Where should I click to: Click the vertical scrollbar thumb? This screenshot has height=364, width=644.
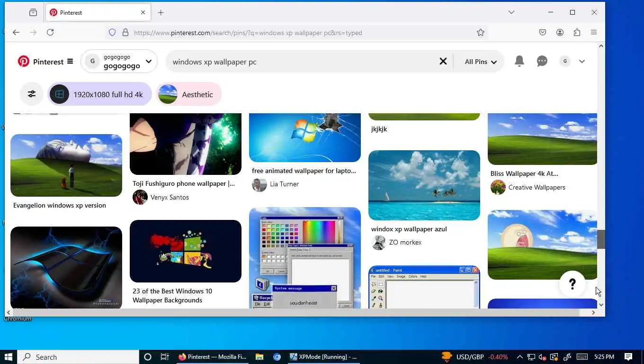click(601, 239)
